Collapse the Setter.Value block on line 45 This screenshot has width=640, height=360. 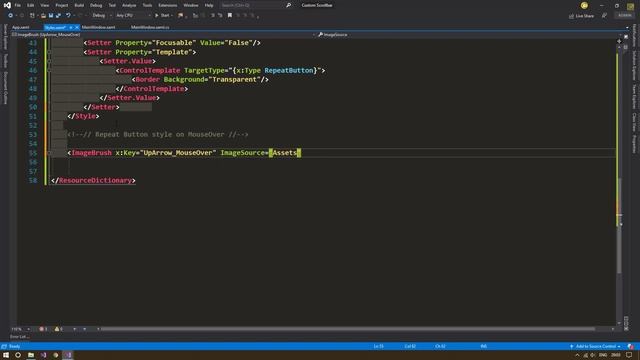(x=49, y=61)
